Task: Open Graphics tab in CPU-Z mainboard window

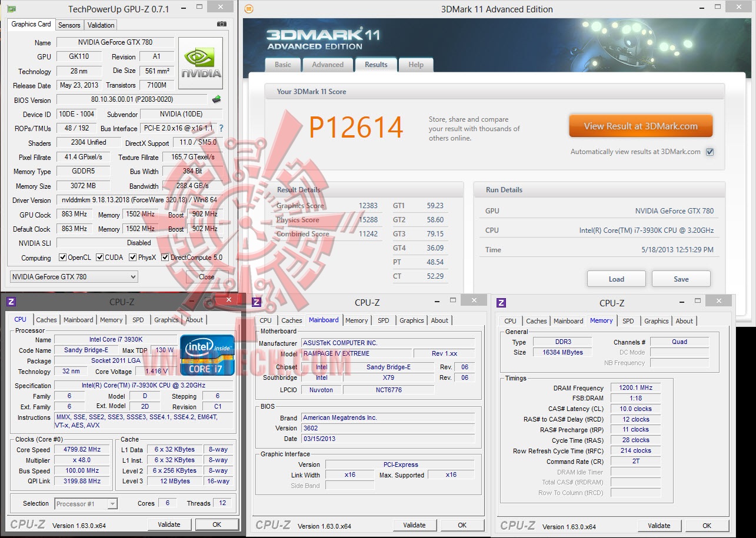Action: [x=412, y=320]
